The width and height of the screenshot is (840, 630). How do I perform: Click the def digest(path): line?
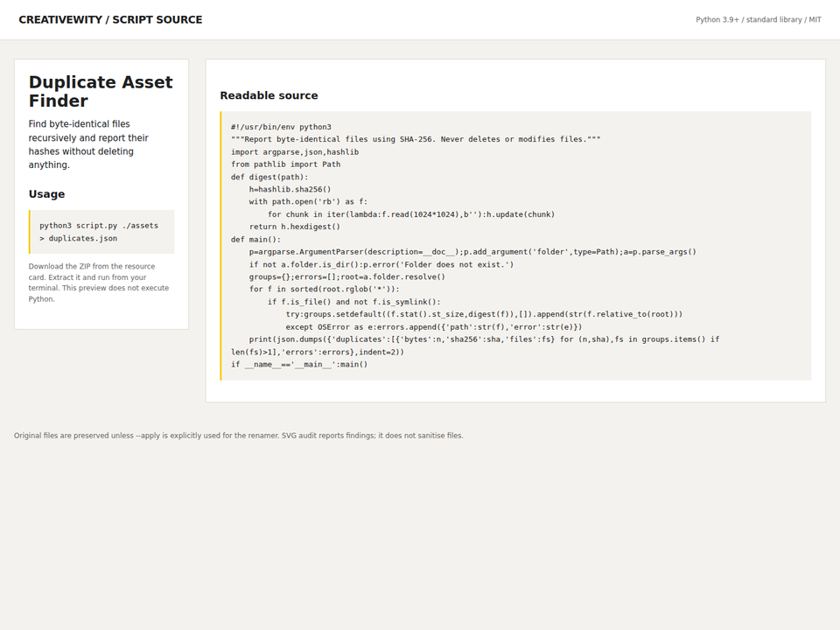coord(269,178)
